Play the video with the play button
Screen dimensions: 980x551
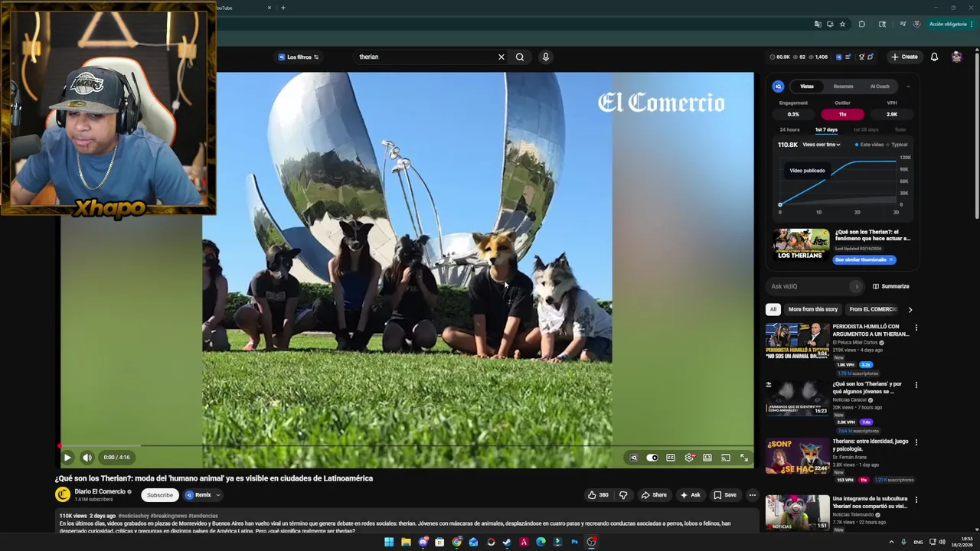pyautogui.click(x=67, y=458)
